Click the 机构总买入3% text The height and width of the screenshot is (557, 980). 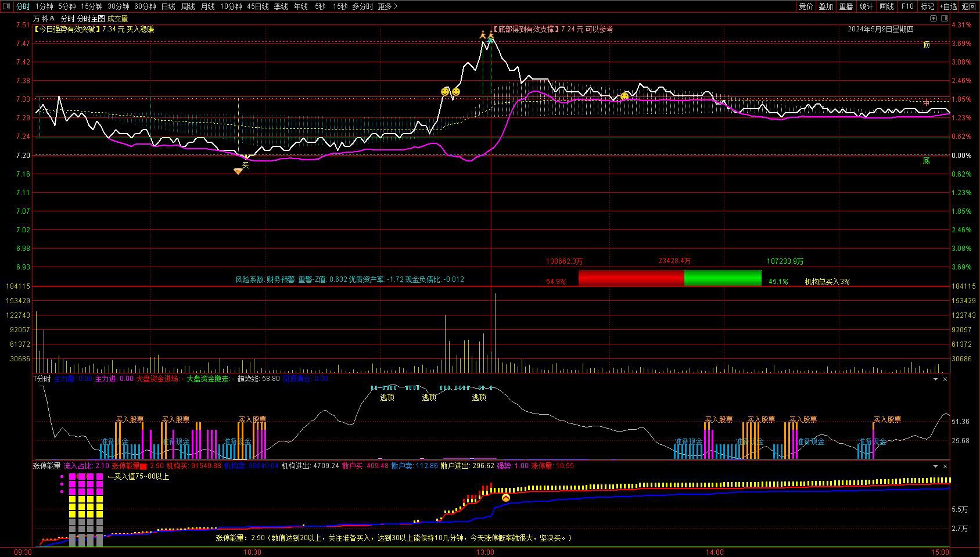pos(827,282)
